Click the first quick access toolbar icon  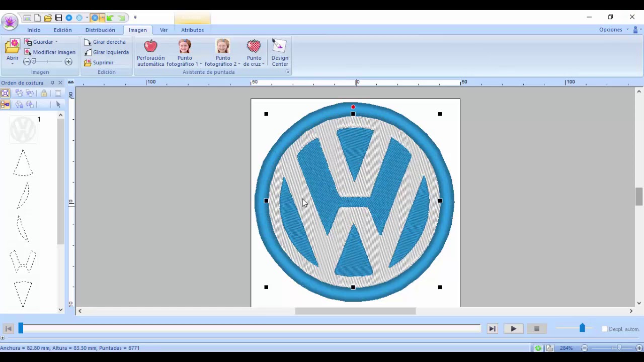point(27,18)
